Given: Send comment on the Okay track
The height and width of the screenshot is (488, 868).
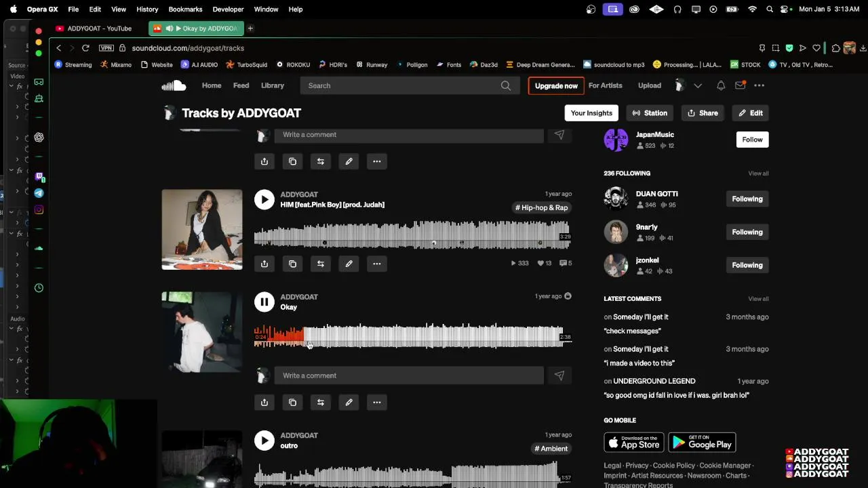Looking at the screenshot, I should 559,375.
